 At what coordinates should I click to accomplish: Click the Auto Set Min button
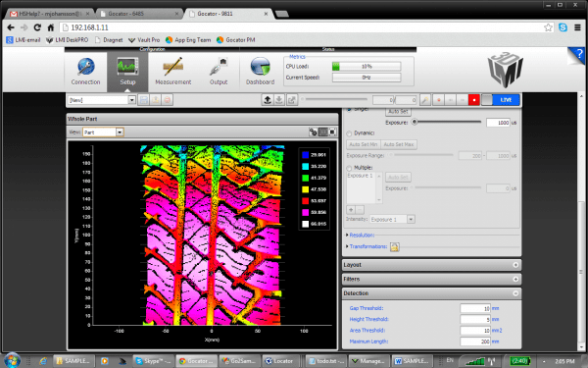[x=363, y=144]
